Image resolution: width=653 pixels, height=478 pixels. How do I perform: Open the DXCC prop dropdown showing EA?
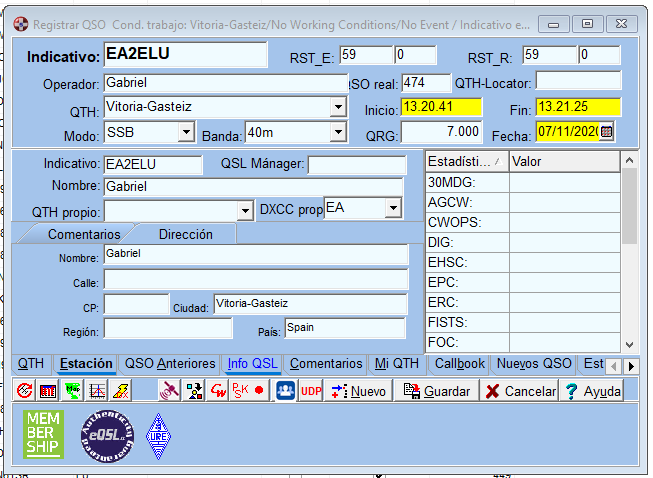tap(393, 208)
